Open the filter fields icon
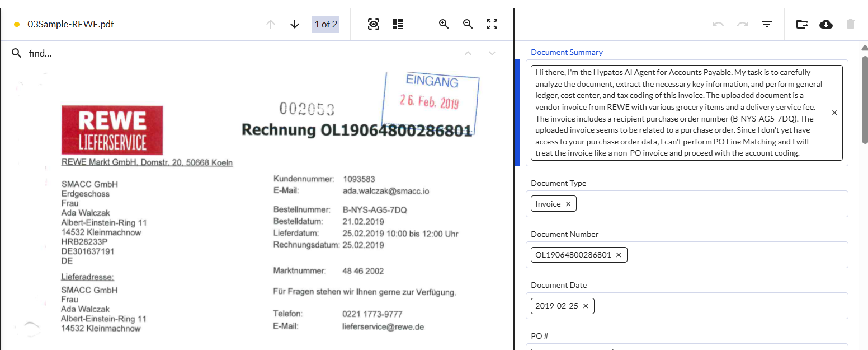 767,24
